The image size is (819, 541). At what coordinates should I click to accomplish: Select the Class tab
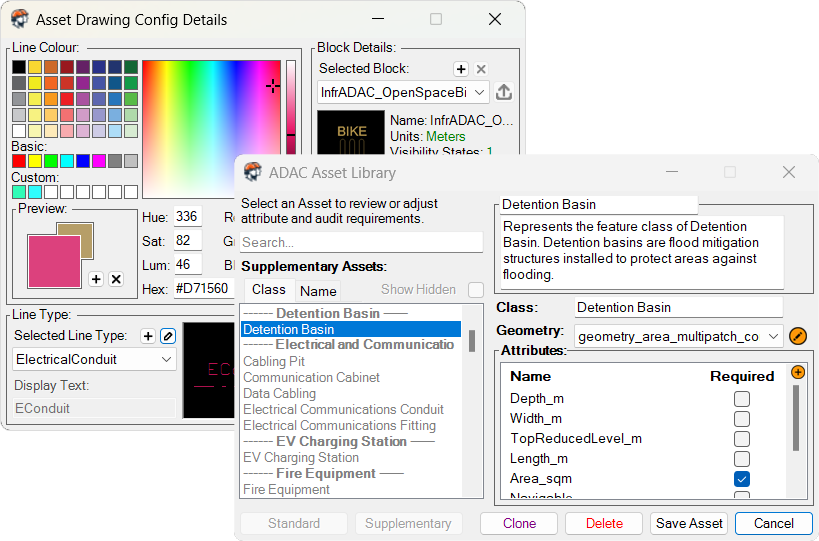point(268,290)
